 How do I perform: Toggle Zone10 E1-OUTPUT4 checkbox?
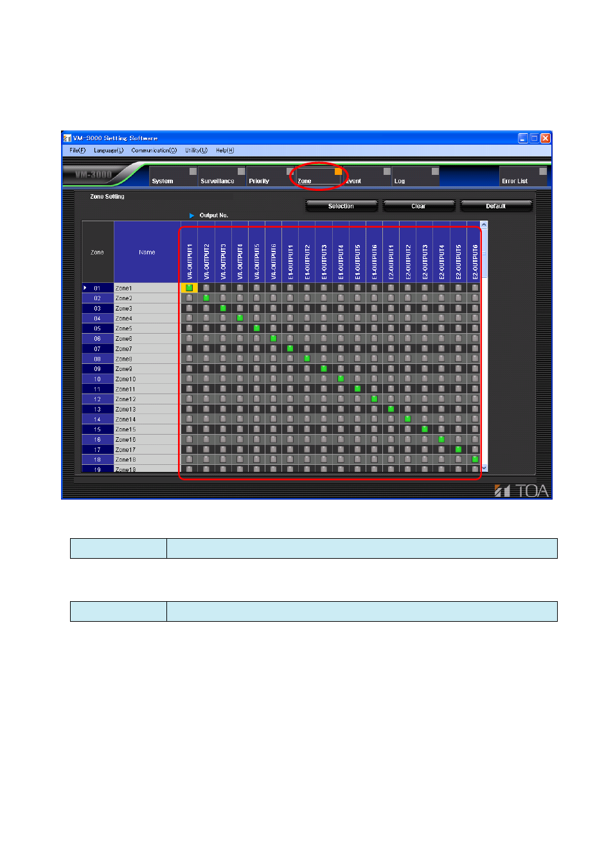point(341,379)
